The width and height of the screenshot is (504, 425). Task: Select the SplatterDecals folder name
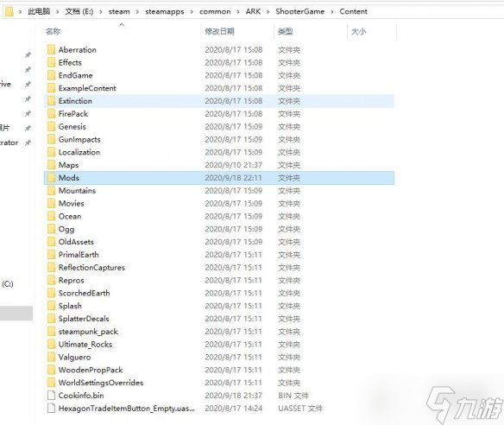point(84,319)
